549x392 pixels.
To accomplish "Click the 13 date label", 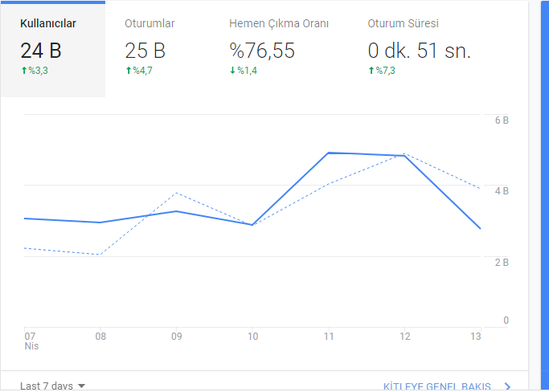I will (x=476, y=337).
